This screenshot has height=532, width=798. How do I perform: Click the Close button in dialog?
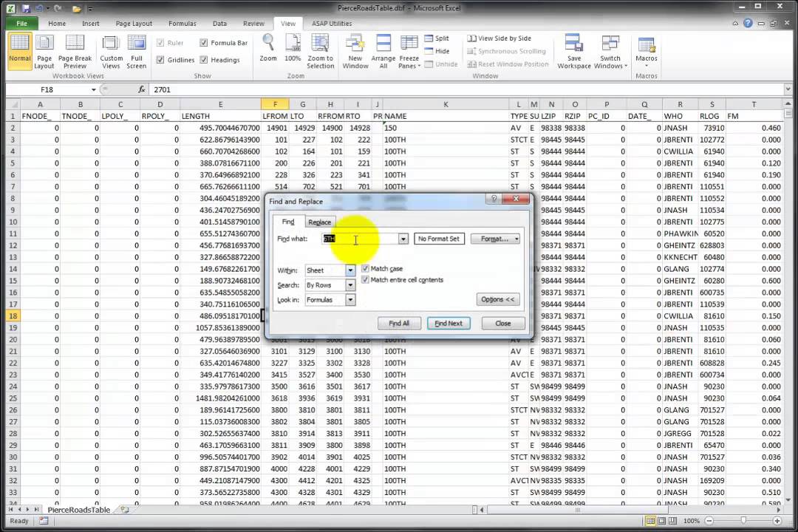pos(503,324)
